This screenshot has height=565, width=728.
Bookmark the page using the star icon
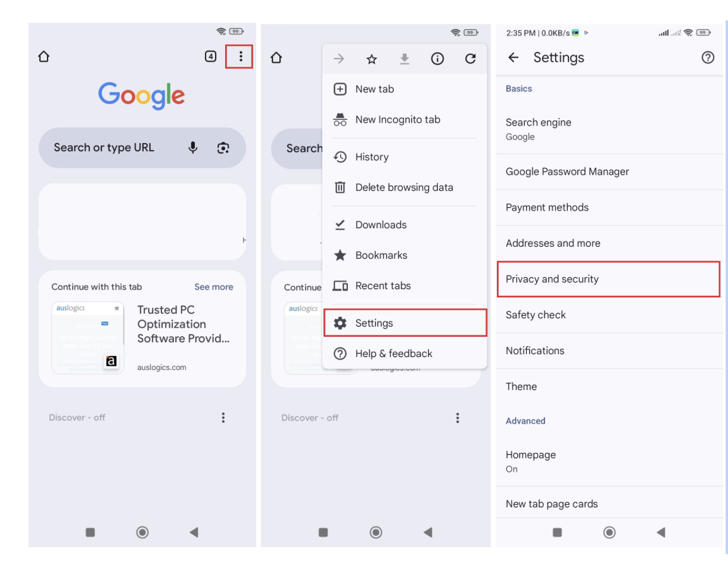pyautogui.click(x=372, y=59)
